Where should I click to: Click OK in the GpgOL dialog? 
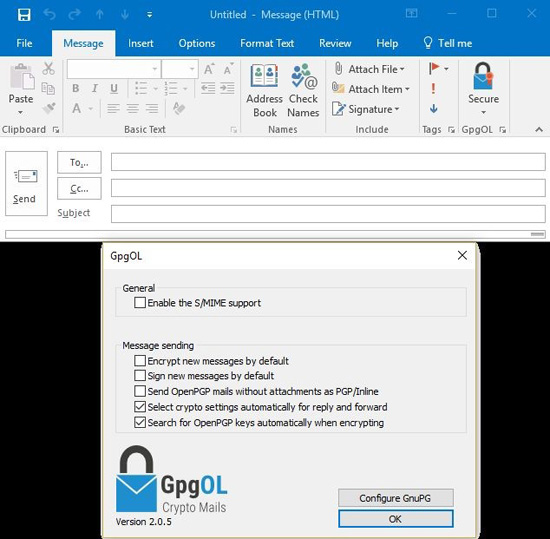(x=396, y=519)
